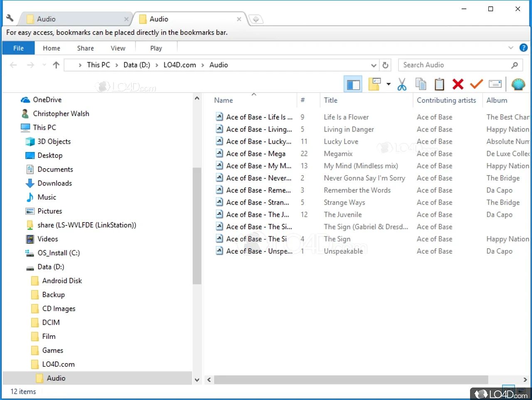Select Christopher Walsh user folder
This screenshot has width=532, height=400.
pos(61,113)
